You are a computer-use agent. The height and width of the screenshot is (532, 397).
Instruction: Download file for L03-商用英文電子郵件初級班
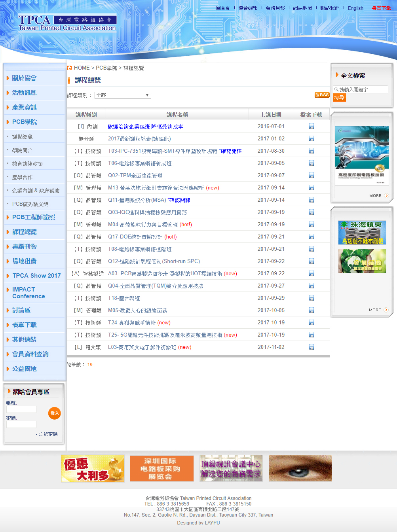[312, 347]
